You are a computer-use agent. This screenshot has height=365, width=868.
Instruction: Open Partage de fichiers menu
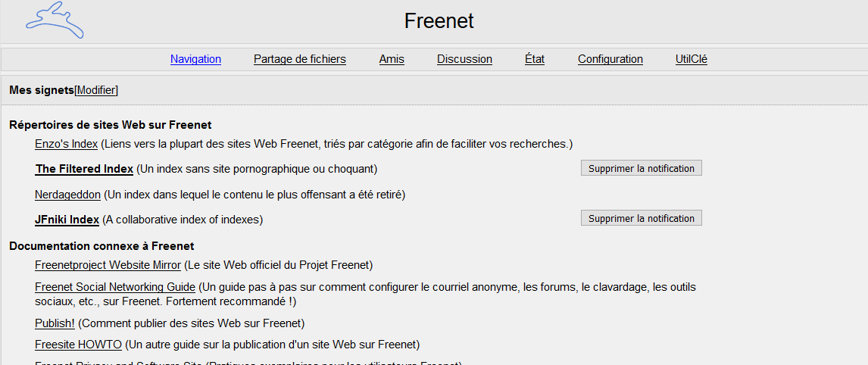click(300, 59)
